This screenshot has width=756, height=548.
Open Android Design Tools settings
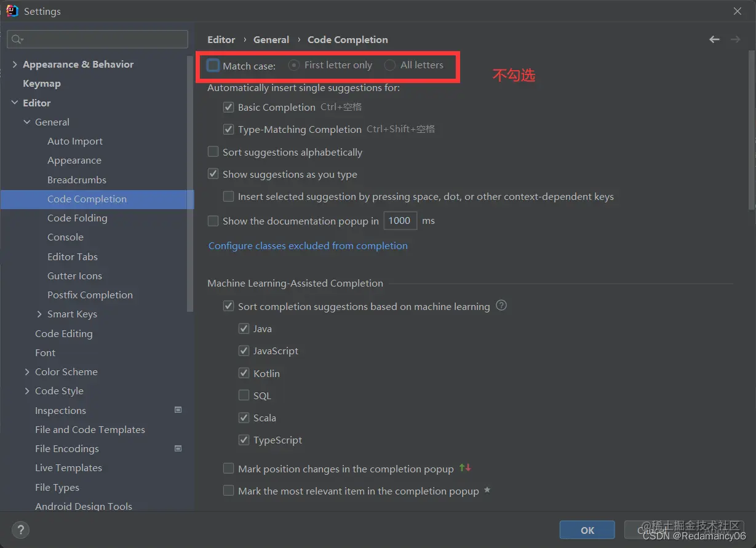click(x=84, y=506)
